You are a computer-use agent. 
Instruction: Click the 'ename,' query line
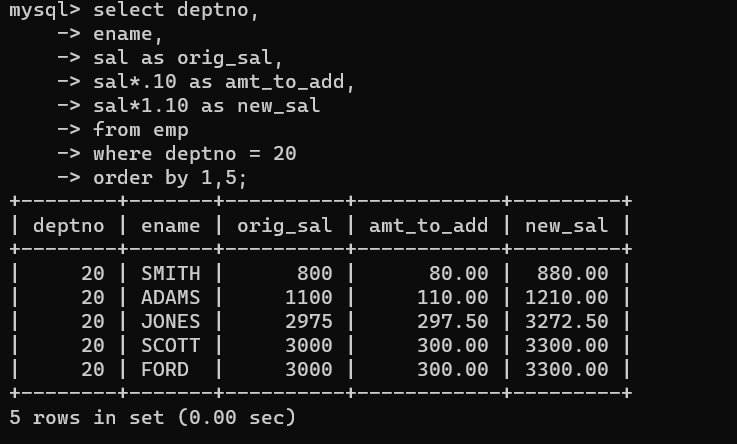(127, 34)
